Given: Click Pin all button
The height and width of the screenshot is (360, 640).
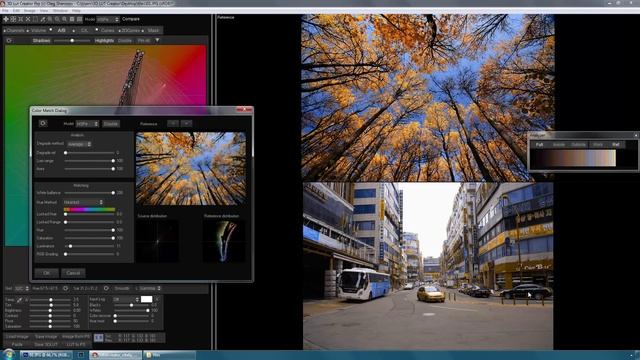Looking at the screenshot, I should [144, 40].
